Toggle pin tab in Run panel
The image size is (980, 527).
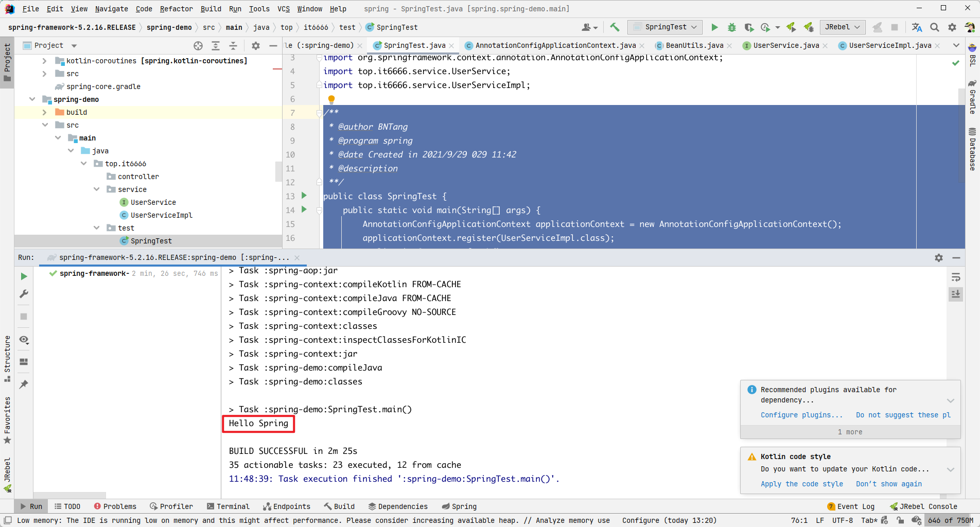(x=24, y=384)
